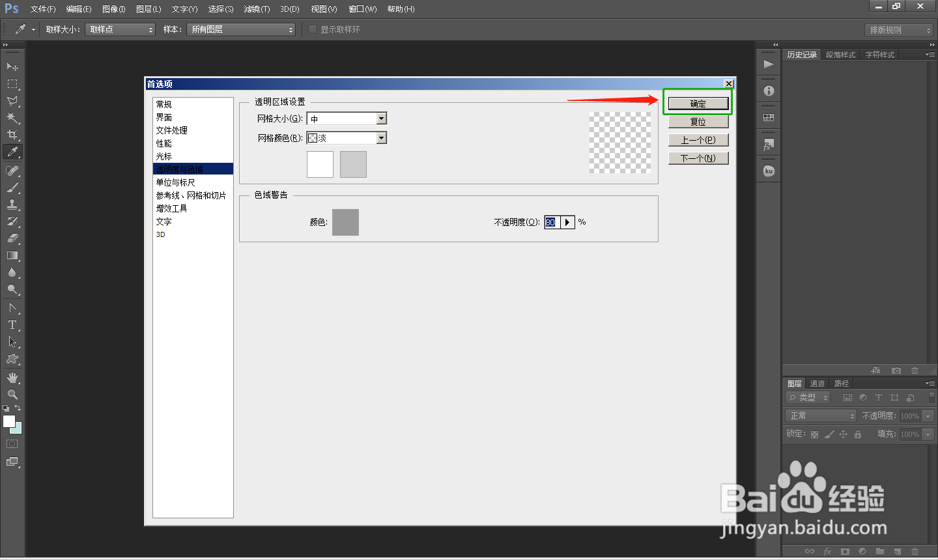Open the Image menu
This screenshot has height=560, width=938.
[113, 9]
